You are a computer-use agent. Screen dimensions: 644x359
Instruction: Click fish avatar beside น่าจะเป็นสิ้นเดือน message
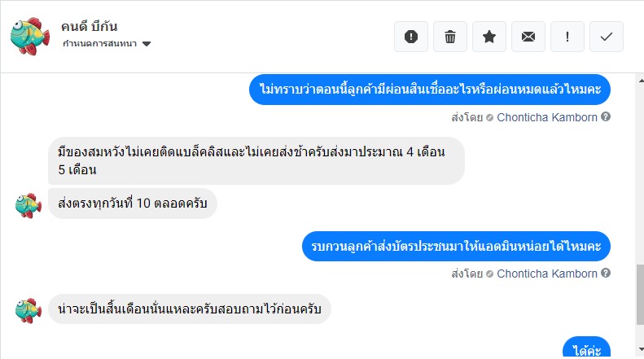click(28, 309)
